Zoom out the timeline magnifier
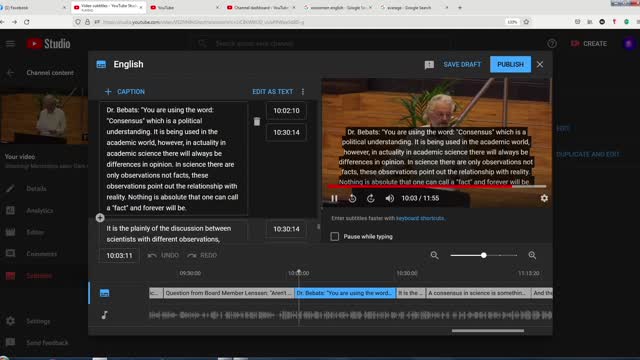The width and height of the screenshot is (640, 360). (434, 256)
